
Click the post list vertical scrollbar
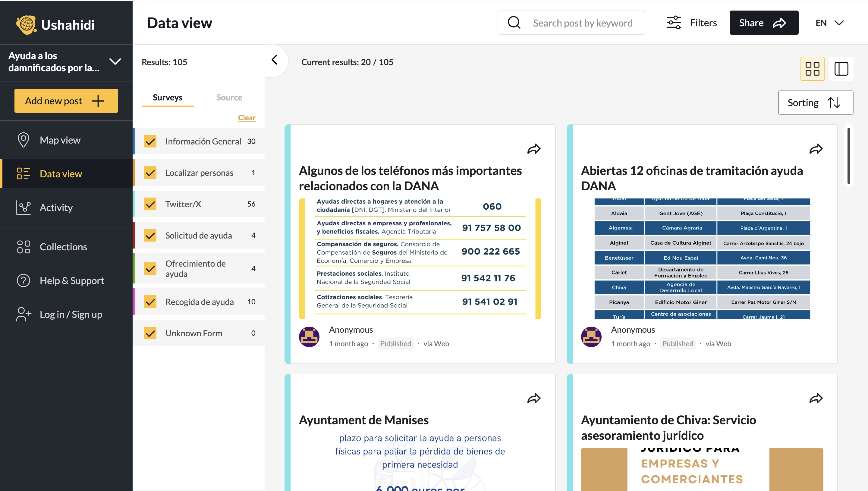tap(848, 156)
